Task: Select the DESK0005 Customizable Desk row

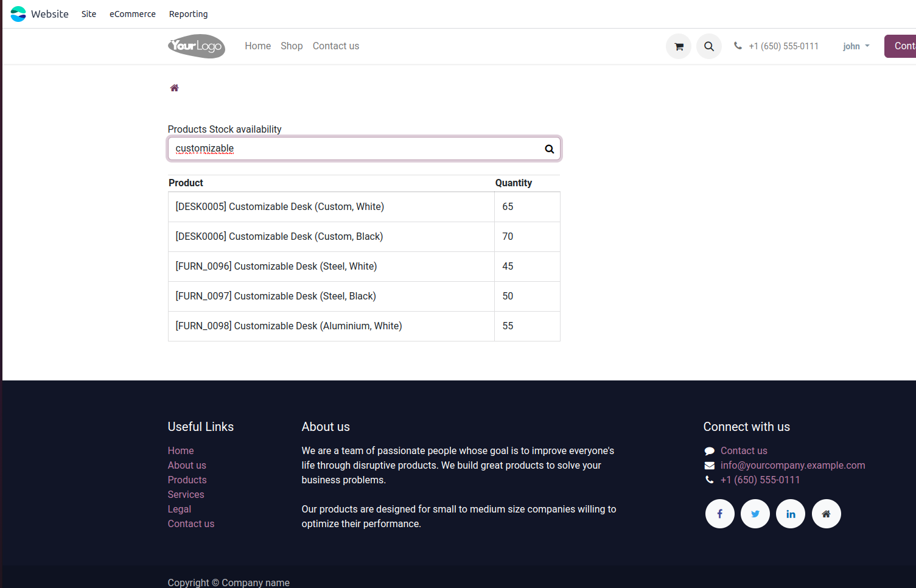Action: coord(364,207)
